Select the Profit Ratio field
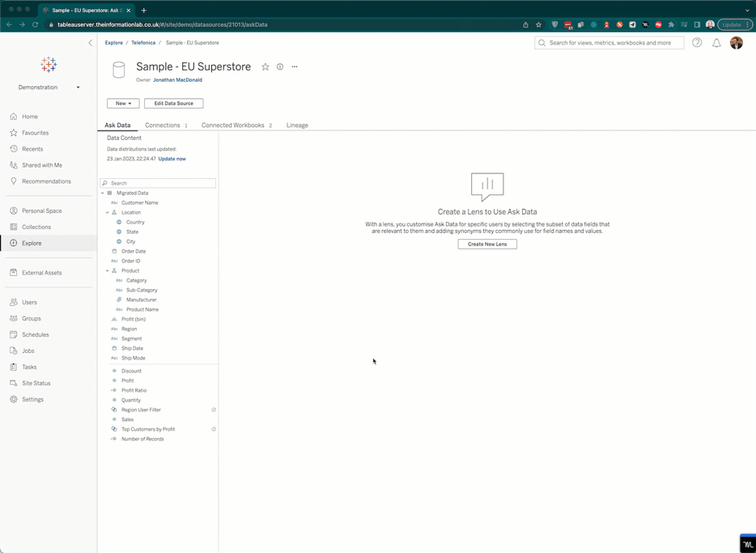Viewport: 756px width, 553px height. [134, 390]
